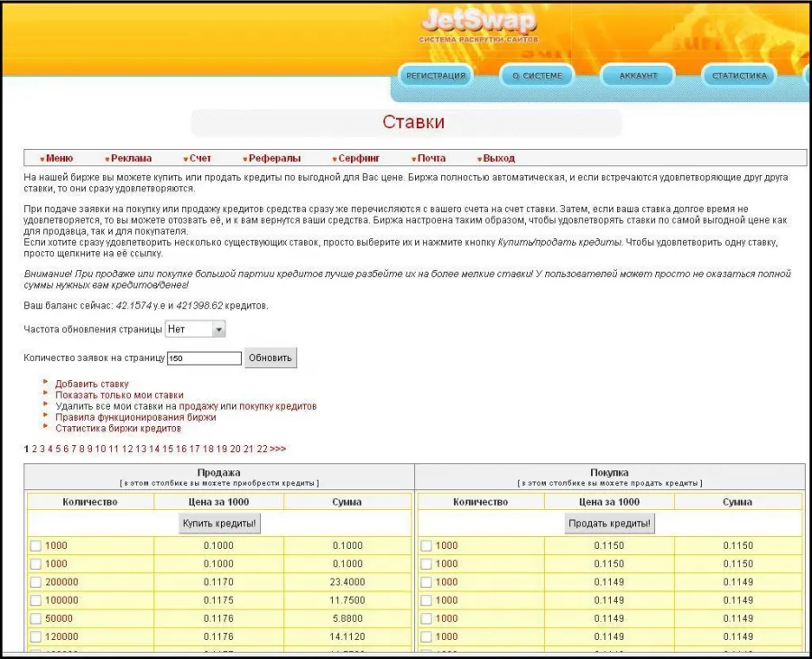The height and width of the screenshot is (659, 812).
Task: Click the 5.8800 sum cell
Action: tap(347, 618)
